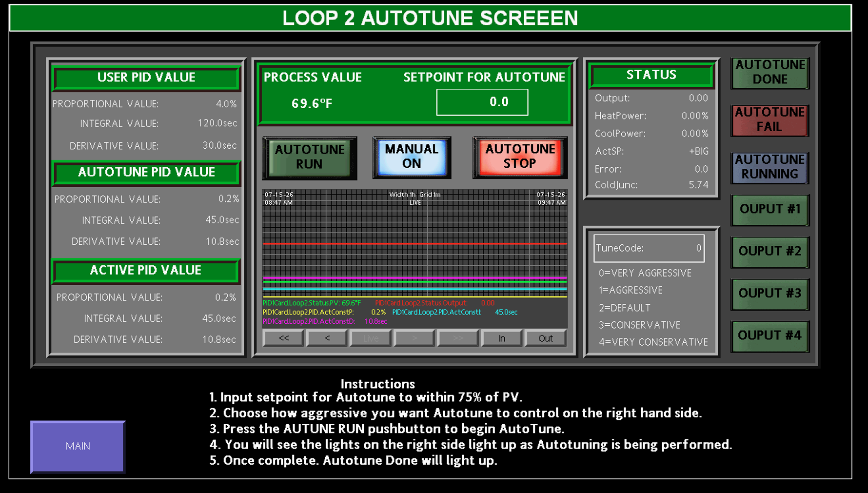This screenshot has height=493, width=868.
Task: Click the 3=CONSERVATIVE legend text
Action: (x=639, y=325)
